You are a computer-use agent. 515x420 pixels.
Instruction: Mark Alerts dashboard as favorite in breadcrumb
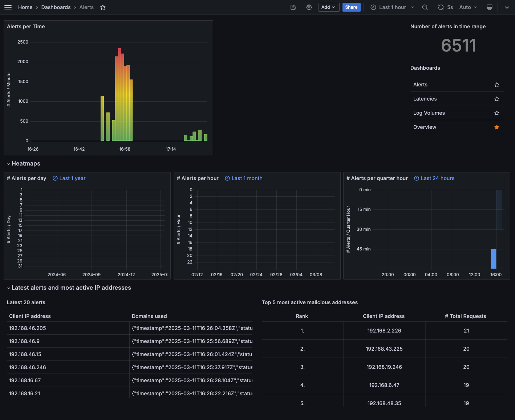point(103,7)
